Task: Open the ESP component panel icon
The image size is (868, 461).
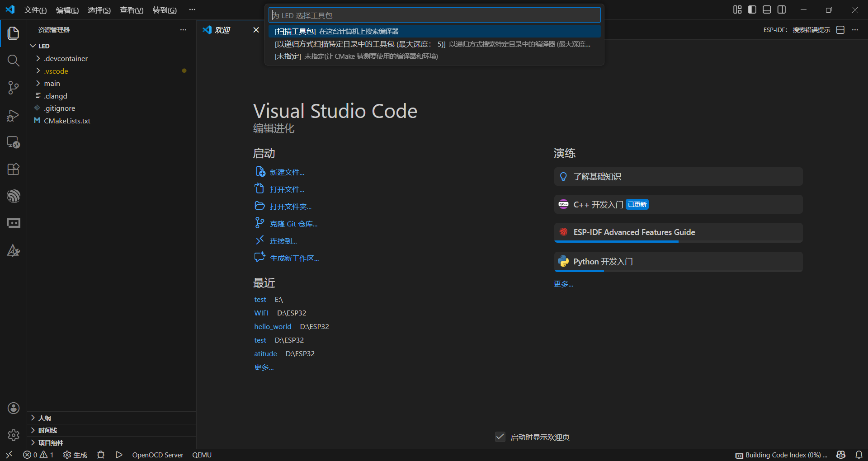Action: pos(13,223)
